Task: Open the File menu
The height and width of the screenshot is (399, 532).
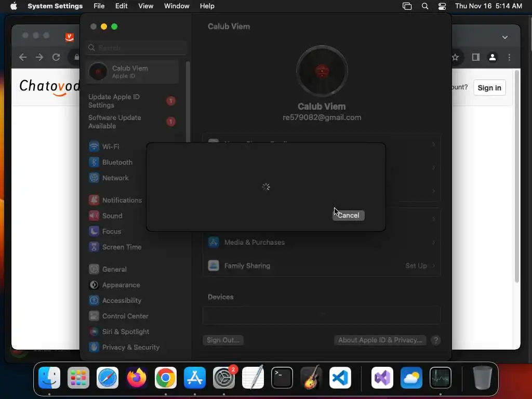Action: point(99,6)
